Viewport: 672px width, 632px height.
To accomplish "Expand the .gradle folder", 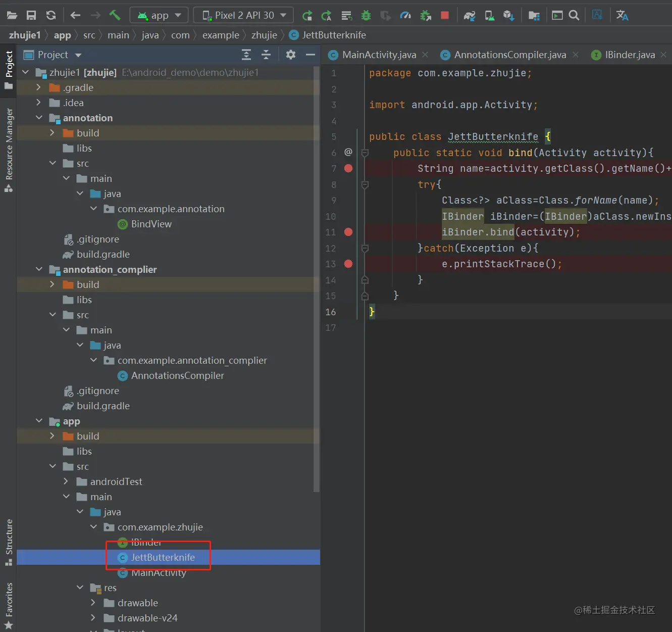I will [39, 87].
